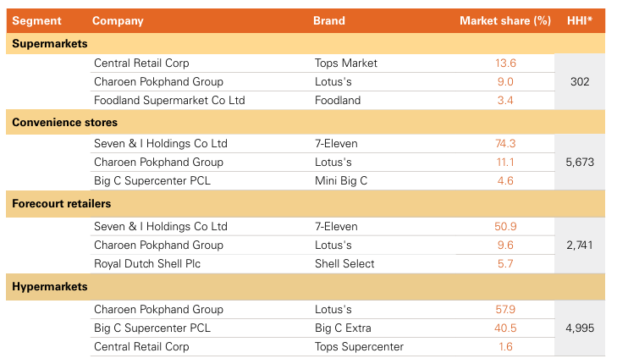Click the Forecourt retailers segment heading
The image size is (617, 364).
click(x=61, y=204)
